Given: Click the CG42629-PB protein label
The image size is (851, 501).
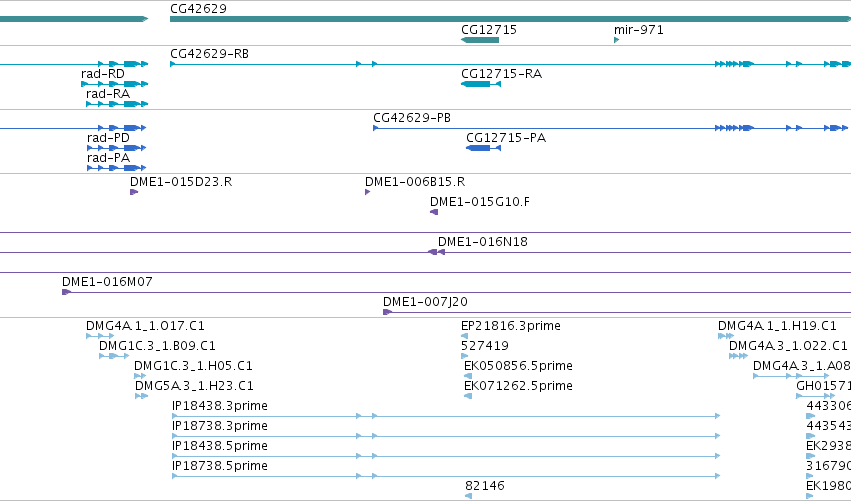Looking at the screenshot, I should click(412, 118).
